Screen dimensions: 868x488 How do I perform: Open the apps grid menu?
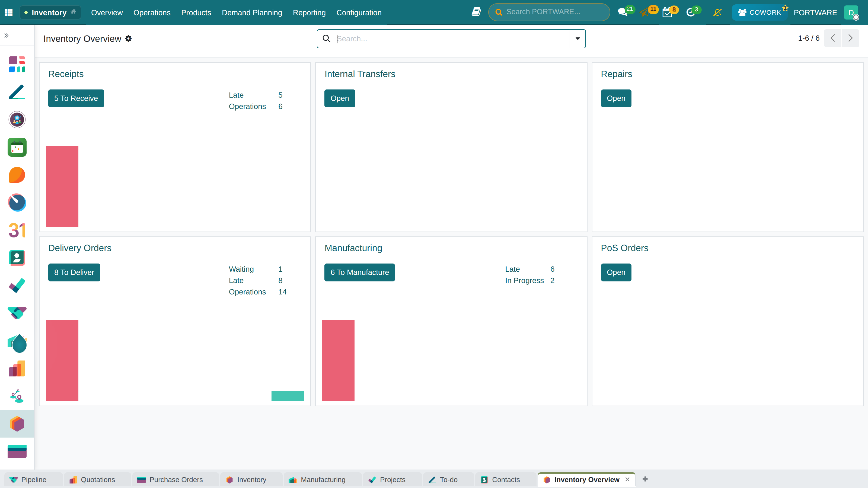coord(9,12)
